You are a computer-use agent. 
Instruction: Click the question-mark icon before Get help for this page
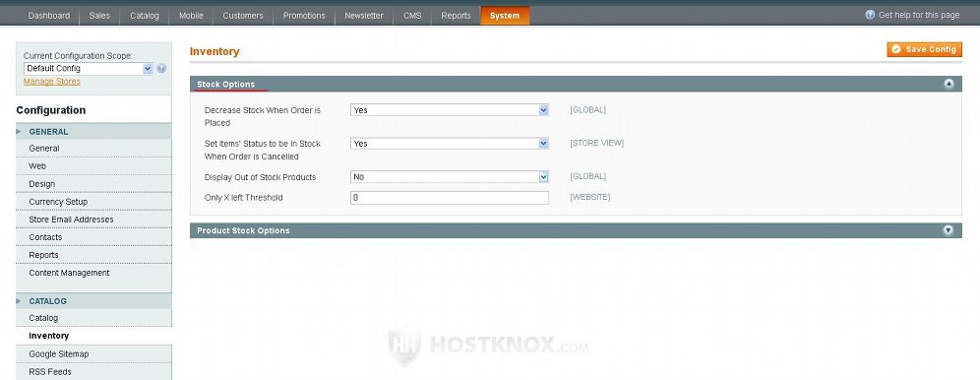(x=870, y=15)
